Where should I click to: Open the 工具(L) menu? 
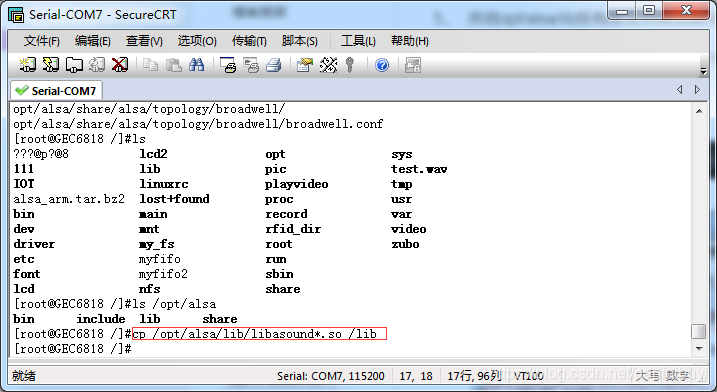[x=358, y=41]
